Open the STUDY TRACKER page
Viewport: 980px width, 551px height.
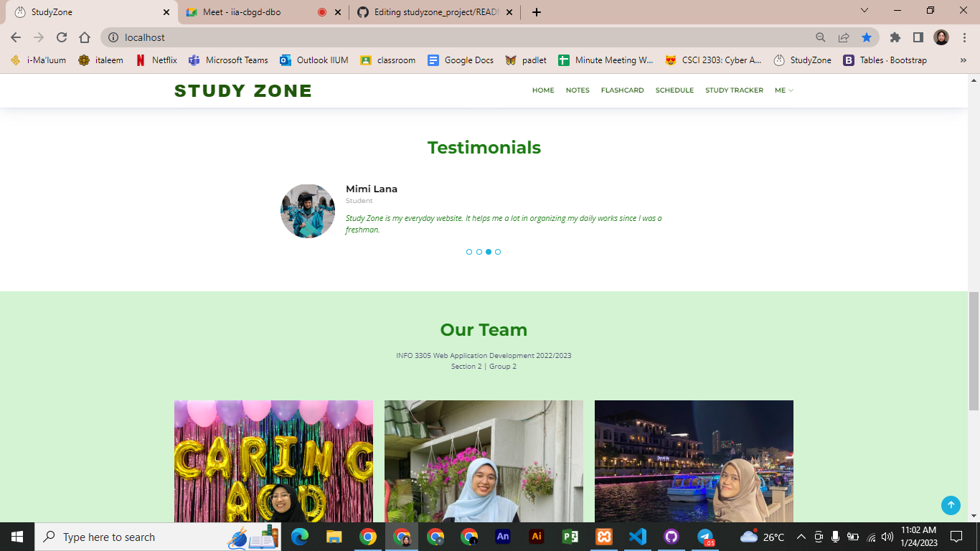[734, 90]
